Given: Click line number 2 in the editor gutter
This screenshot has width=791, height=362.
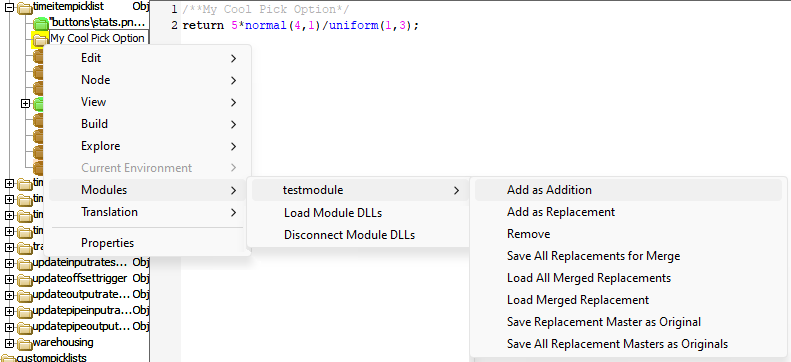Looking at the screenshot, I should pyautogui.click(x=174, y=25).
